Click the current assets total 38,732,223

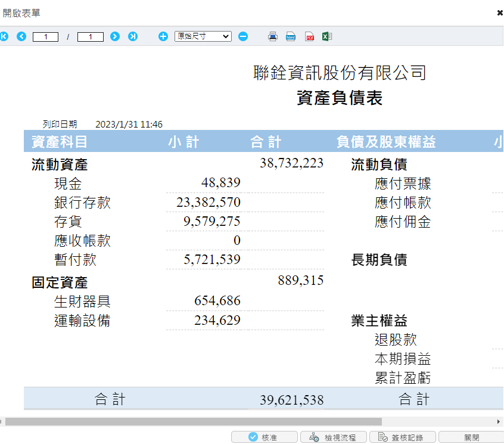(291, 163)
